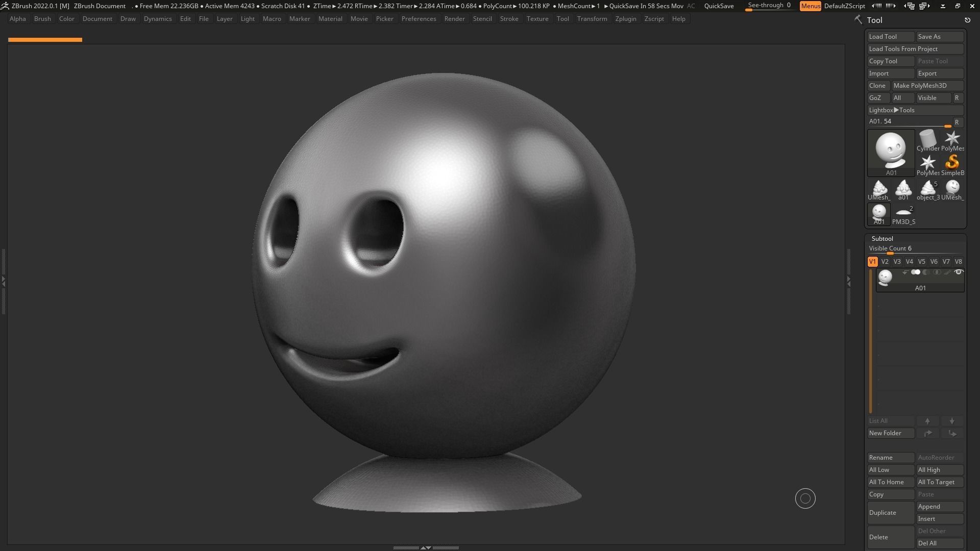980x551 pixels.
Task: Choose the SimpleBrush golden S tool
Action: click(x=952, y=165)
